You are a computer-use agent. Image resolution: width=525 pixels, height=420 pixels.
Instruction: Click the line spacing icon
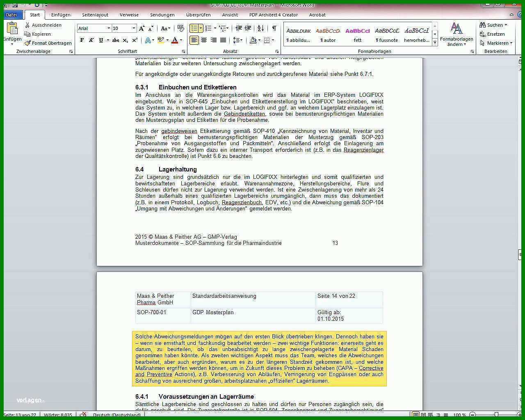pos(236,40)
